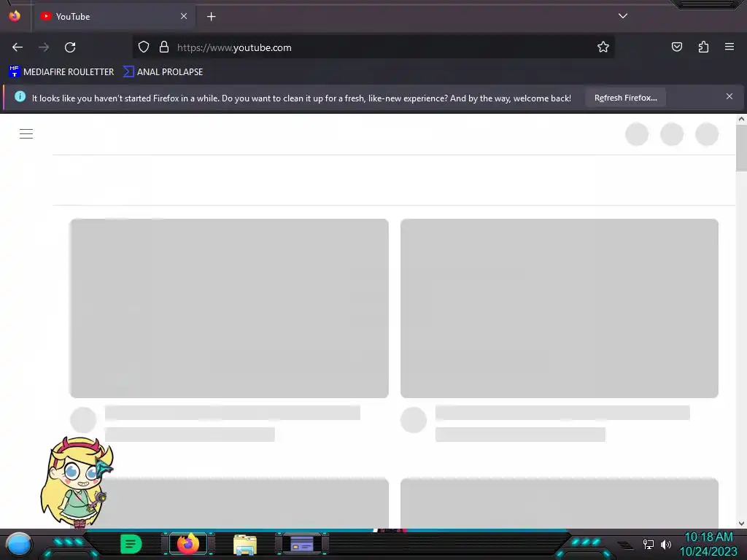
Task: Open the YouTube hamburger guide menu
Action: click(x=26, y=134)
